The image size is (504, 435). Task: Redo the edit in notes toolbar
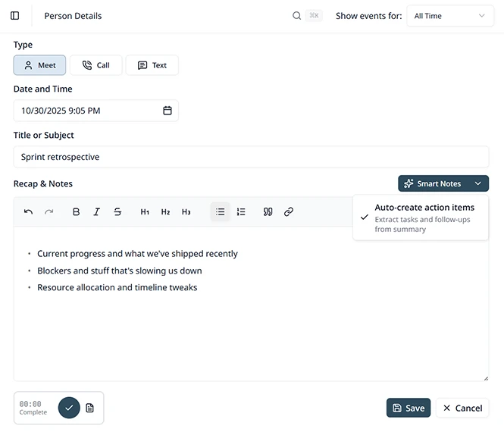(49, 211)
